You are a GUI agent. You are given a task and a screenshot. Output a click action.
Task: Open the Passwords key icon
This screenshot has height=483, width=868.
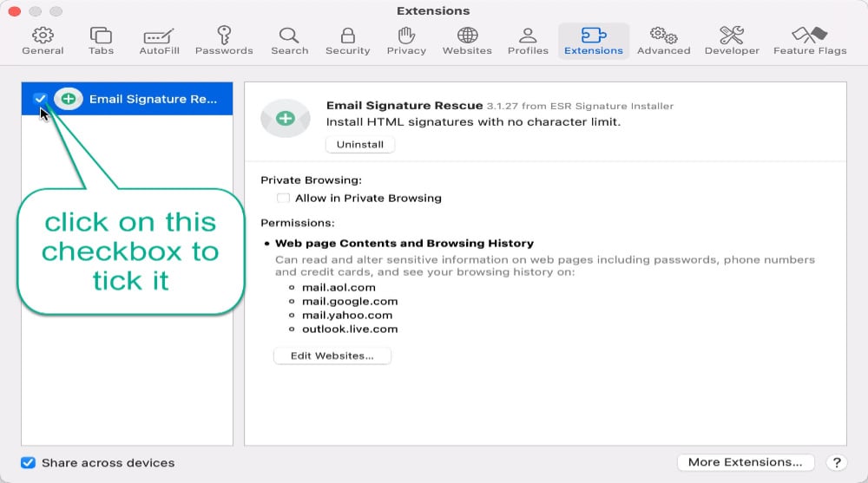tap(224, 36)
